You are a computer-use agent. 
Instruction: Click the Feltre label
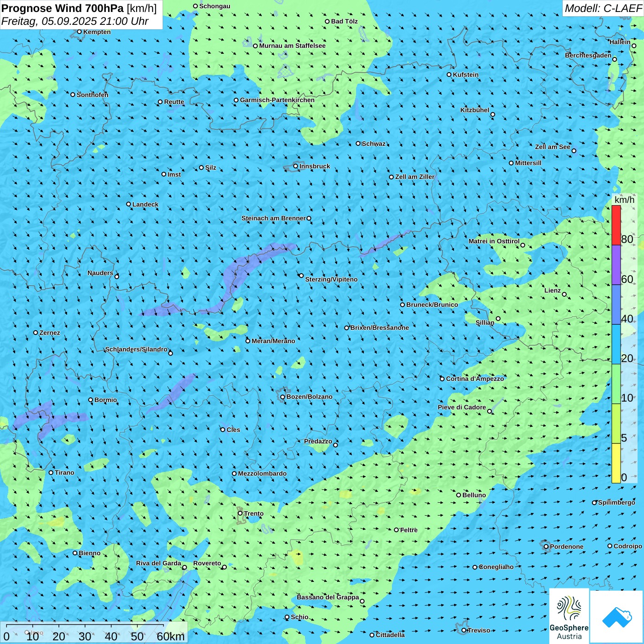408,530
